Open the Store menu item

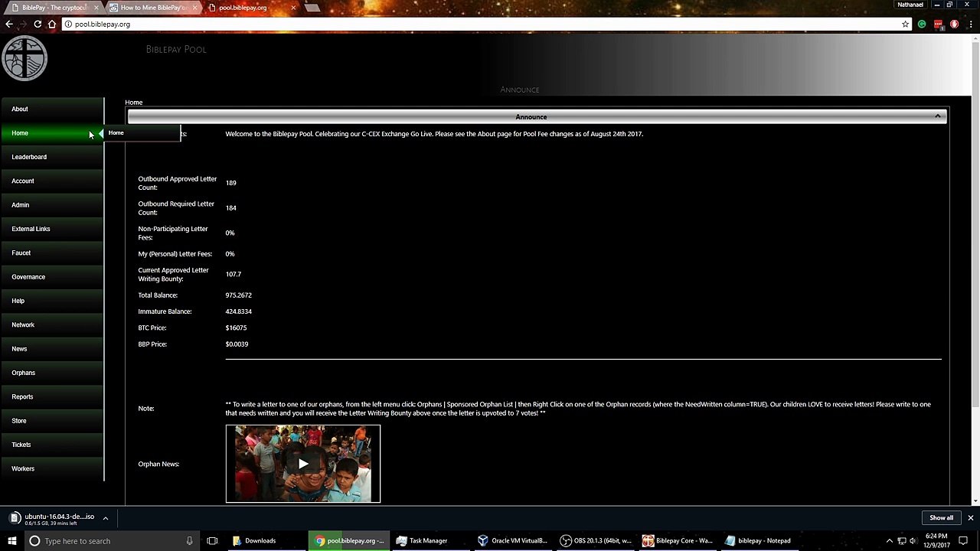[52, 421]
